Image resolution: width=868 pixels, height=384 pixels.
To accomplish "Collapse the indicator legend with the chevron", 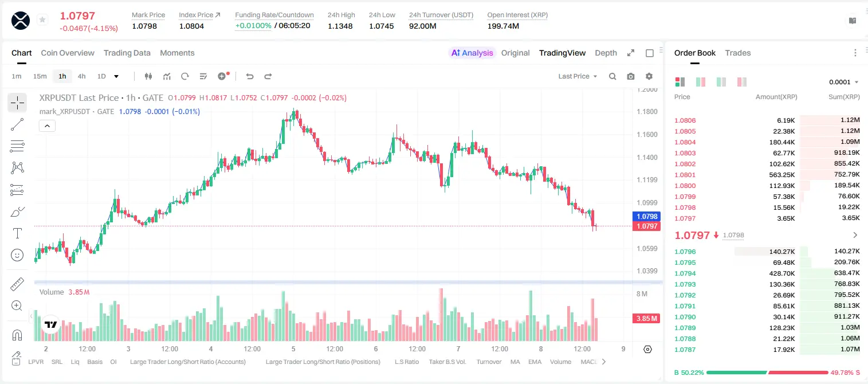I will 47,126.
